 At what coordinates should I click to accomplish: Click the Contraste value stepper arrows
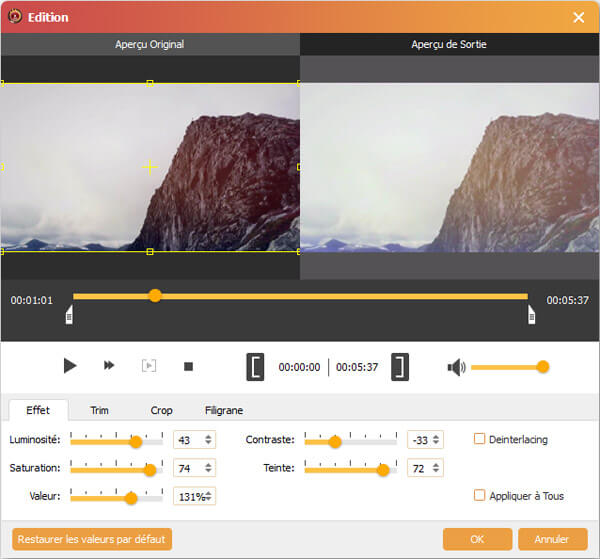436,440
